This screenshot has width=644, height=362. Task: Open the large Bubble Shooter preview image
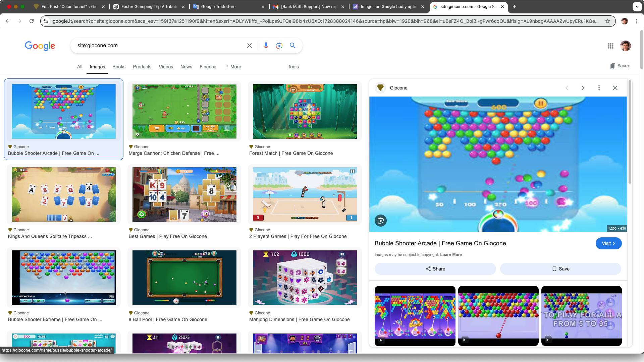click(498, 164)
